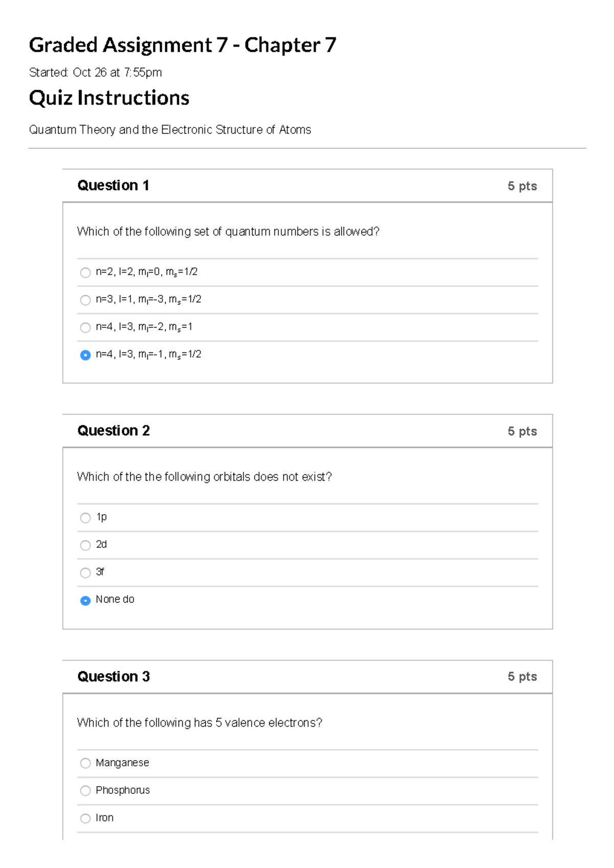Select the answer n=4, l=3, ml=-1, ms=1/2

point(85,354)
